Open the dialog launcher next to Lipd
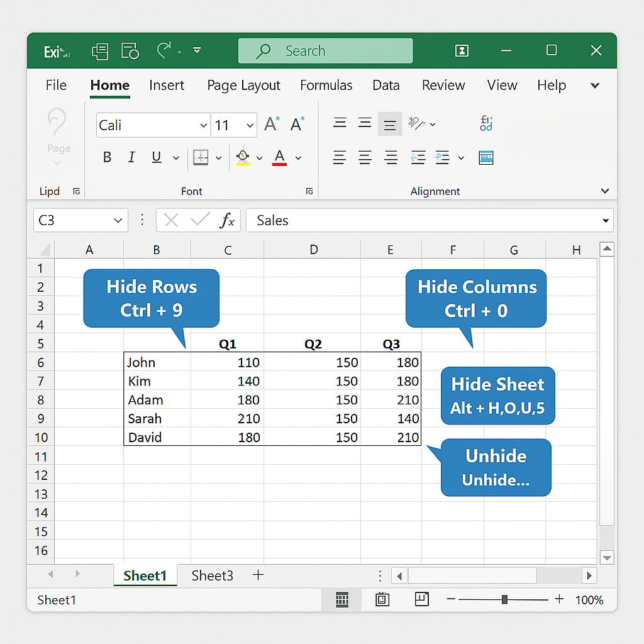Image resolution: width=644 pixels, height=644 pixels. [76, 191]
